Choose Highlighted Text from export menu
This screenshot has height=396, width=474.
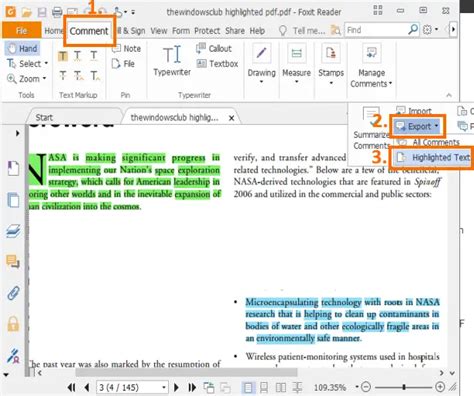(433, 157)
